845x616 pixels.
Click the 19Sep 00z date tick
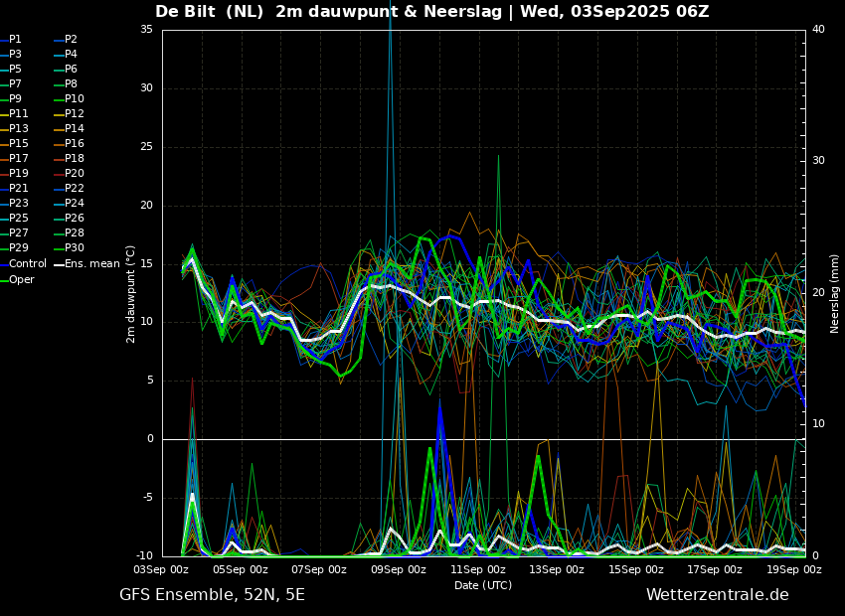point(794,570)
